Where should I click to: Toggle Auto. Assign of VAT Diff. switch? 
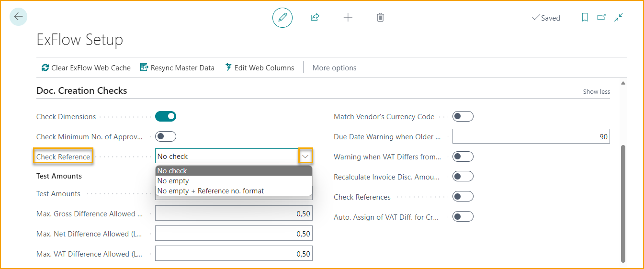(463, 217)
